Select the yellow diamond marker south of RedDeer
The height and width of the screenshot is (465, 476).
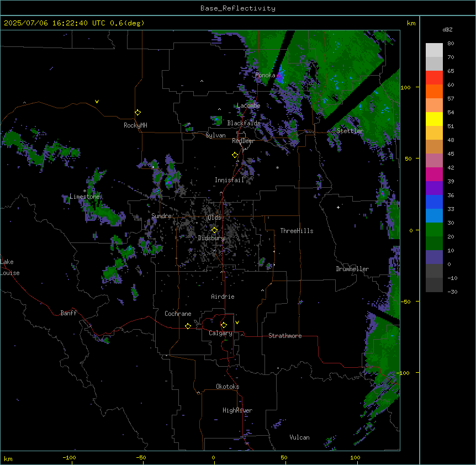235,155
